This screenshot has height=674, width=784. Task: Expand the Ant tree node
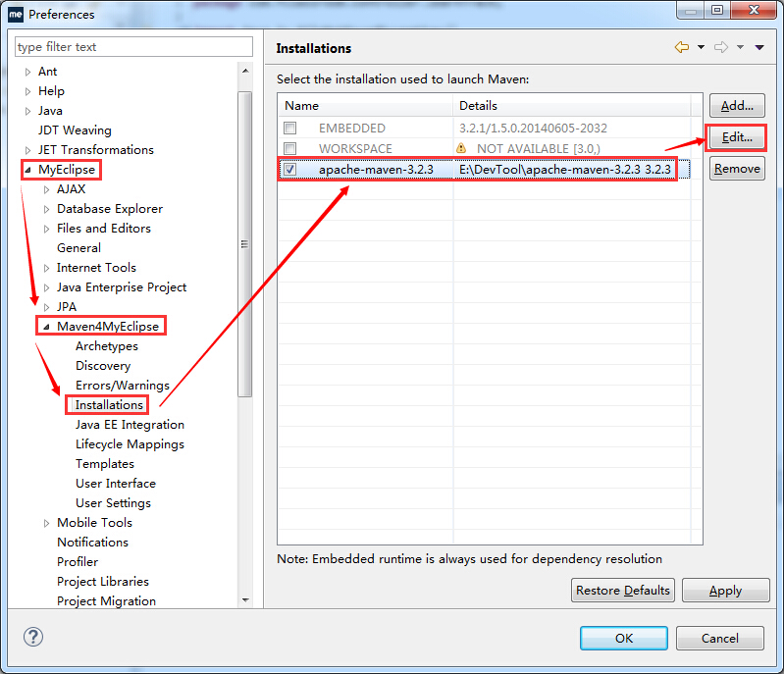tap(28, 72)
